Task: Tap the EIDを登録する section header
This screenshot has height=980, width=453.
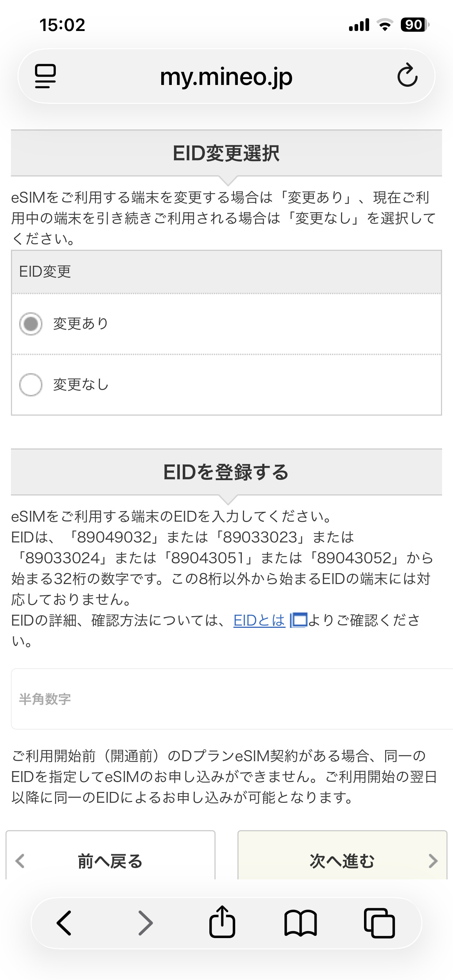Action: click(226, 472)
